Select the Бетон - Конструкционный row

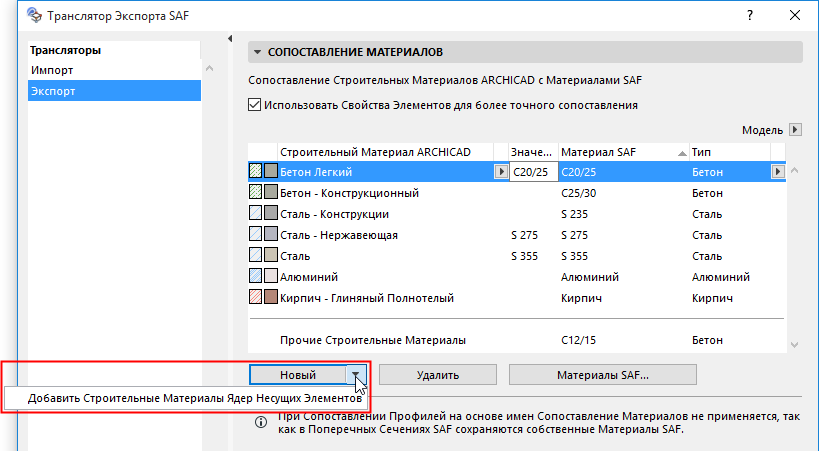click(x=517, y=192)
